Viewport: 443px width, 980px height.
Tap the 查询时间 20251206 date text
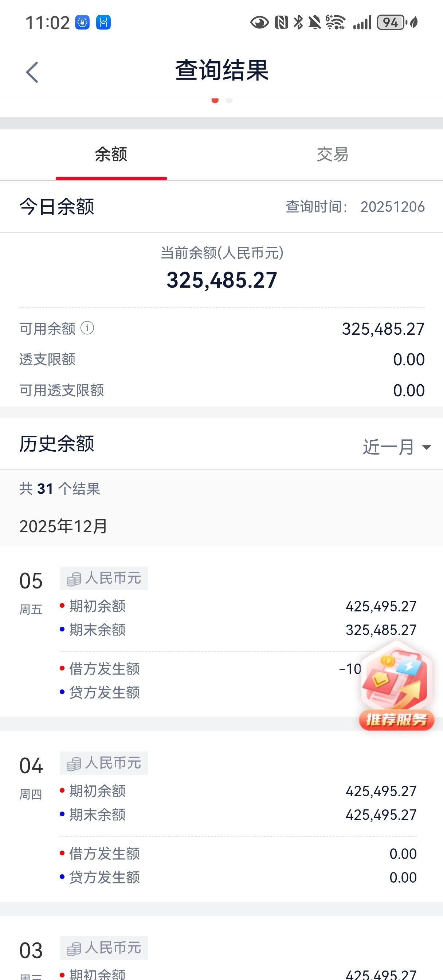click(x=392, y=207)
